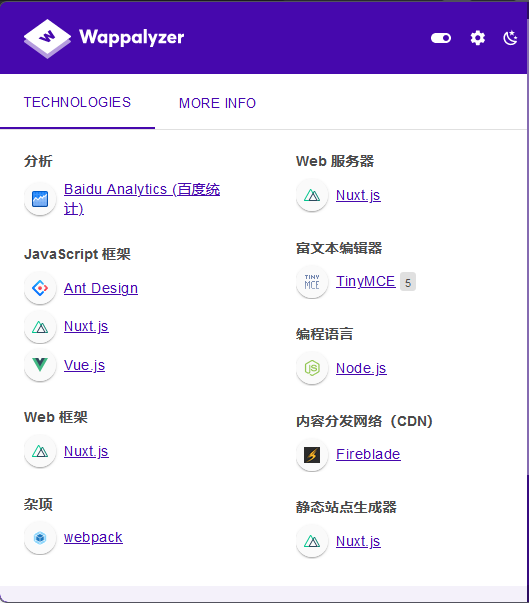Click the Node.js hexagon icon
The height and width of the screenshot is (603, 529).
tap(312, 368)
